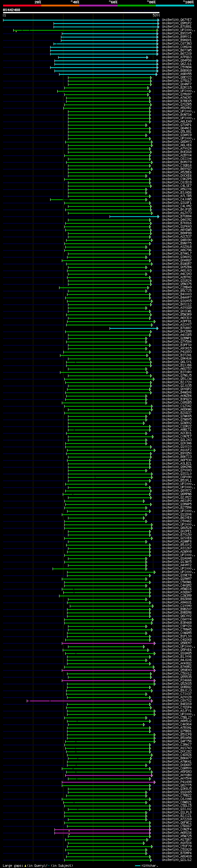This screenshot has height=868, width=197.
Task: Click UniRef100_Q8EY22 hit label
Action: (x=177, y=78)
